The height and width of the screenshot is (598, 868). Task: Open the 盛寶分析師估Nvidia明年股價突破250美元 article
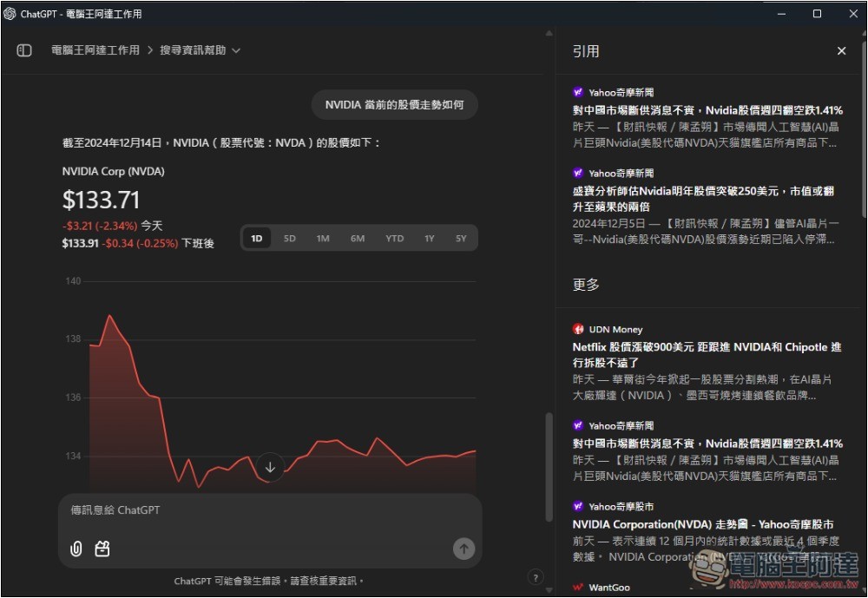click(703, 199)
